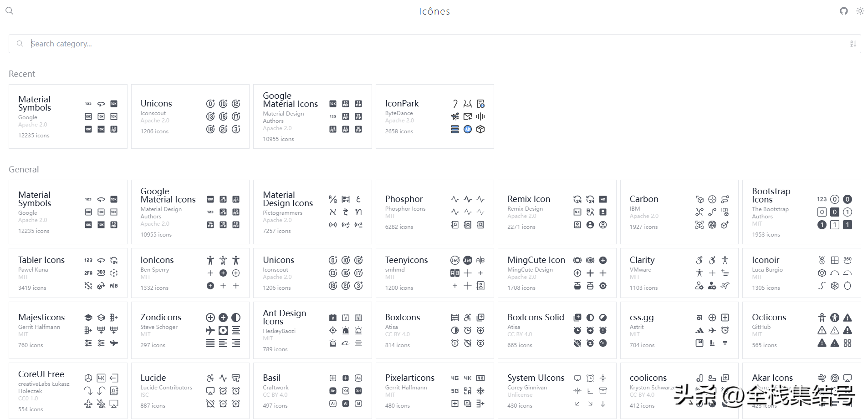The image size is (868, 419).
Task: Click the question mark icon in IconPark card
Action: 455,104
